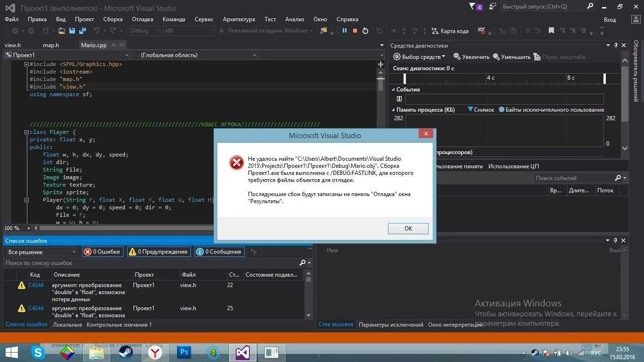The height and width of the screenshot is (362, 644).
Task: Switch to the Использование ЦП tab
Action: [x=513, y=166]
